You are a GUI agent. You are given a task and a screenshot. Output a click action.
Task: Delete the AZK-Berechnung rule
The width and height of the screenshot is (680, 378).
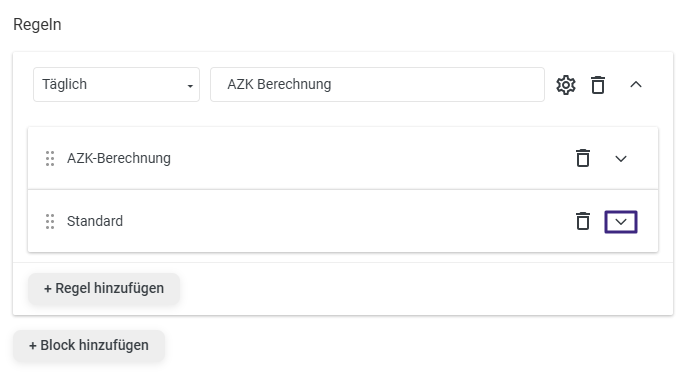click(583, 158)
